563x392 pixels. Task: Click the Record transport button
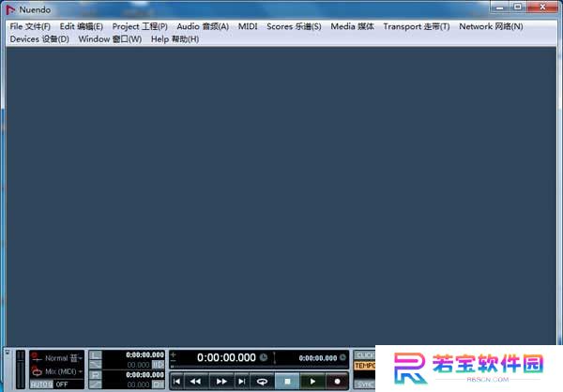click(337, 382)
